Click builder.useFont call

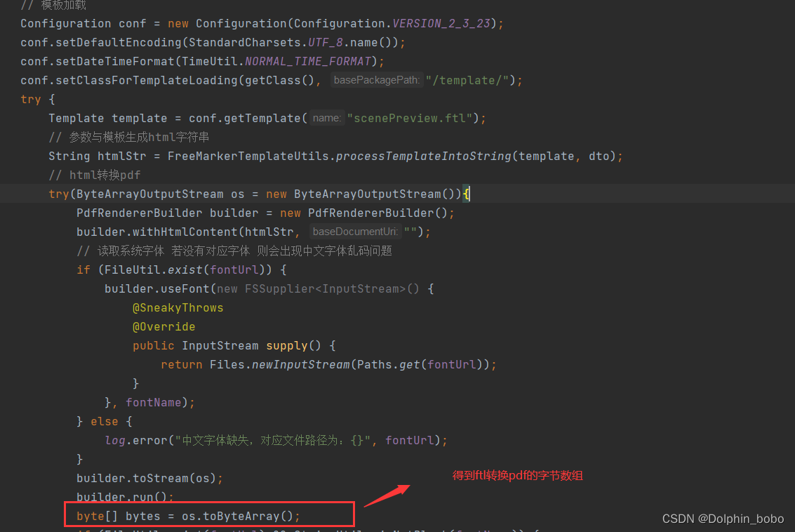(x=156, y=288)
